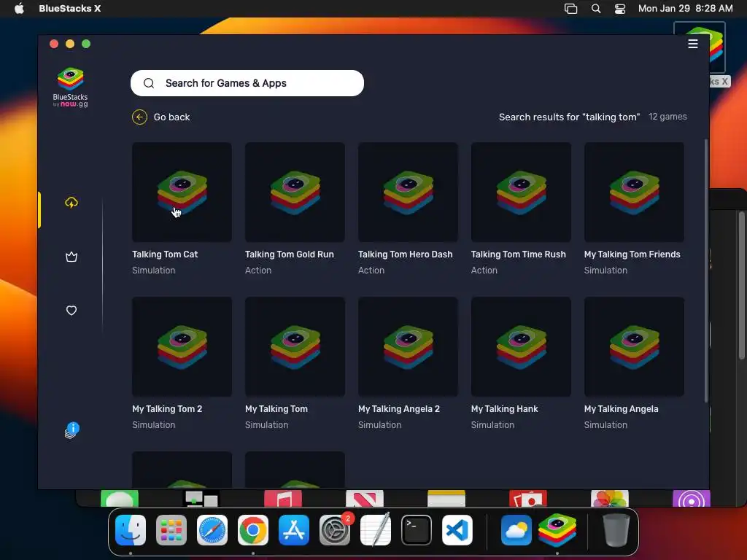Click the Talking Tom Gold Run title

289,254
